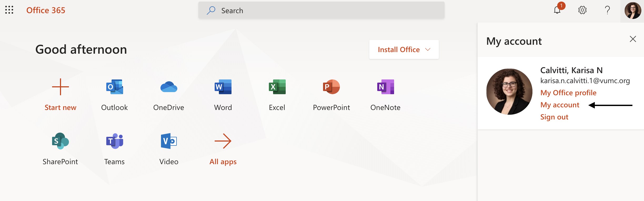Close the My account panel

(x=633, y=39)
